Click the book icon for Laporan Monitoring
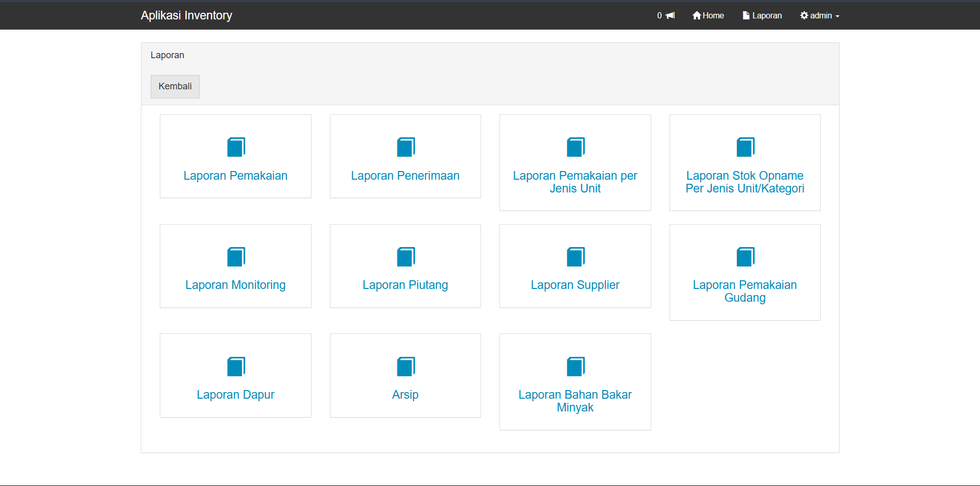This screenshot has height=486, width=980. click(236, 257)
